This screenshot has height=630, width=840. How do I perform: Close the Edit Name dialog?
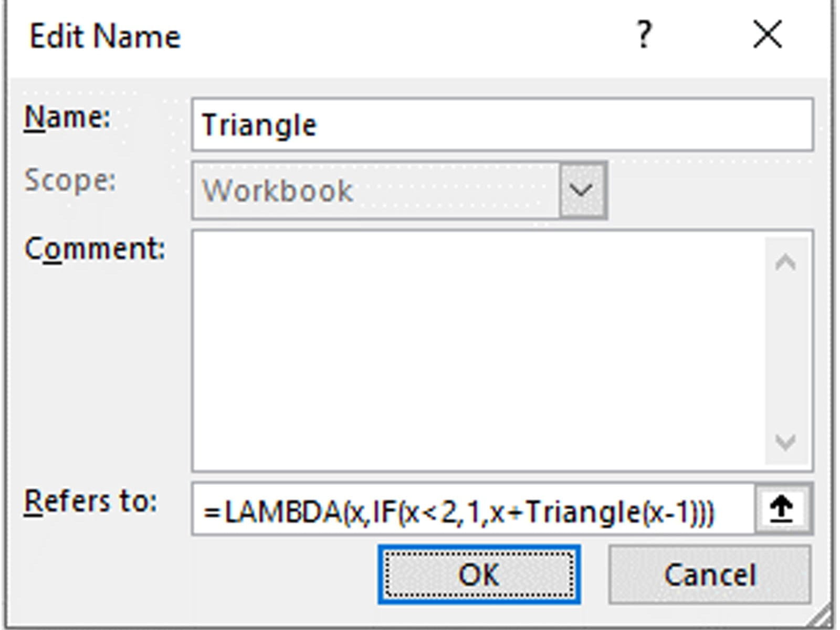[x=768, y=35]
